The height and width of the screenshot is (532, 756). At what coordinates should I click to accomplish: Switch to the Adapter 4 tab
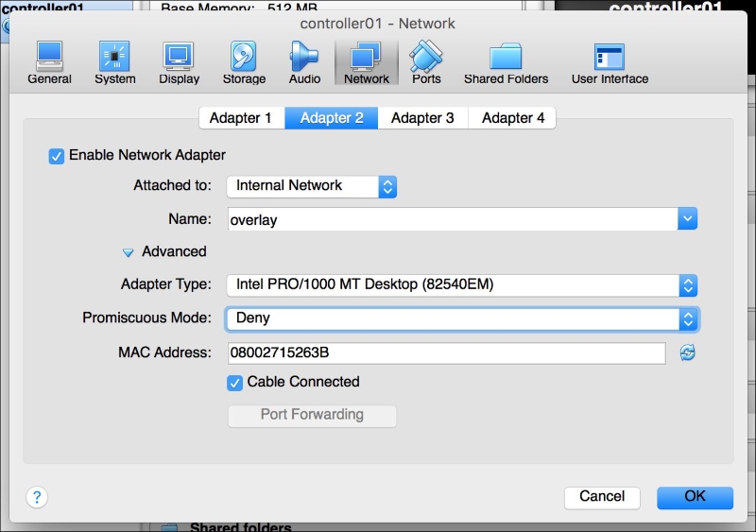click(512, 118)
